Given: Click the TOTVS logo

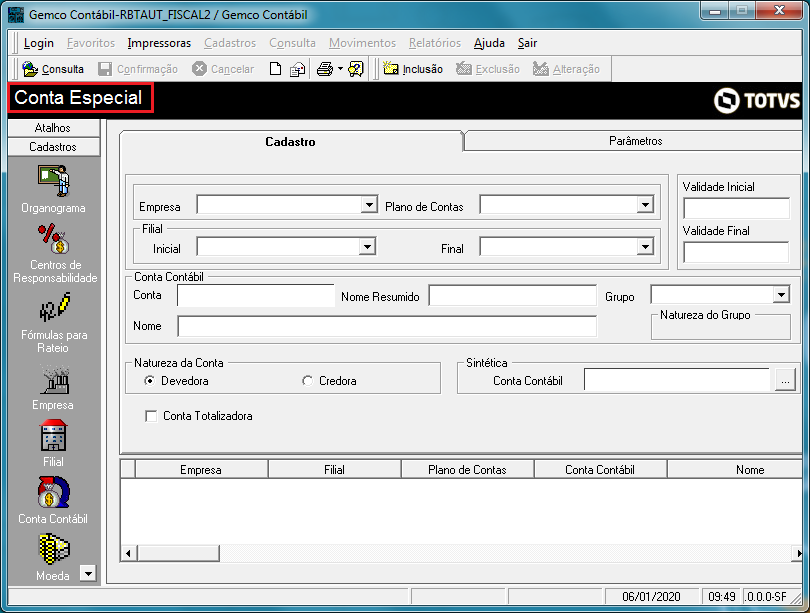Looking at the screenshot, I should coord(757,100).
